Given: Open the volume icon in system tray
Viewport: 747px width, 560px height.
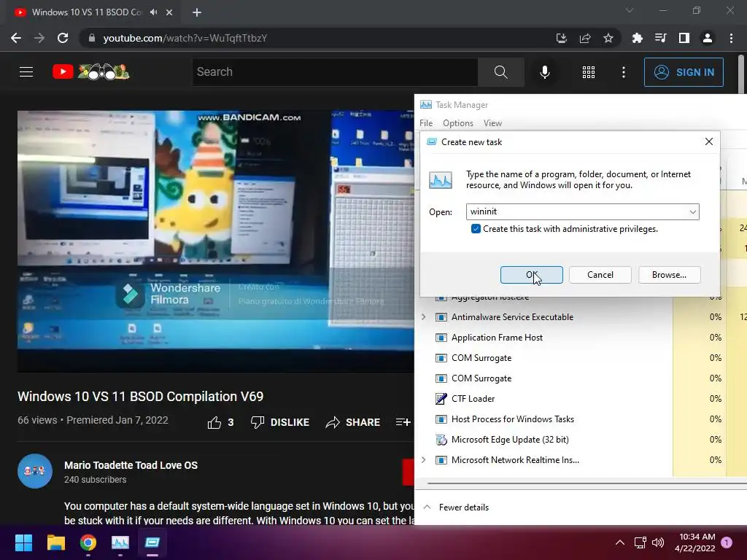Looking at the screenshot, I should click(x=658, y=542).
